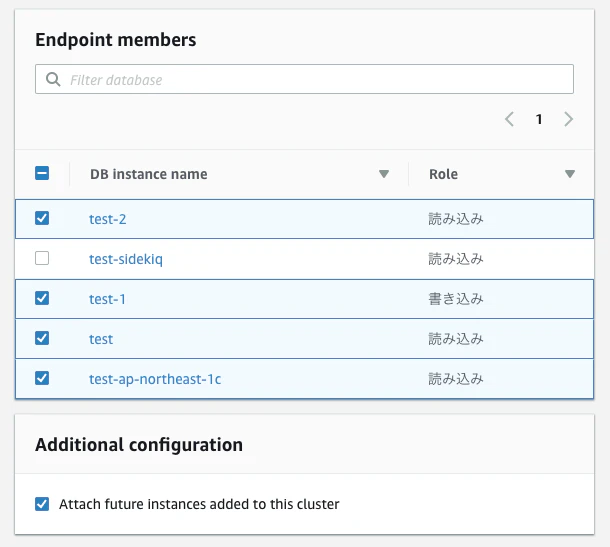Image resolution: width=610 pixels, height=547 pixels.
Task: Open the test-1 instance link
Action: coord(107,299)
